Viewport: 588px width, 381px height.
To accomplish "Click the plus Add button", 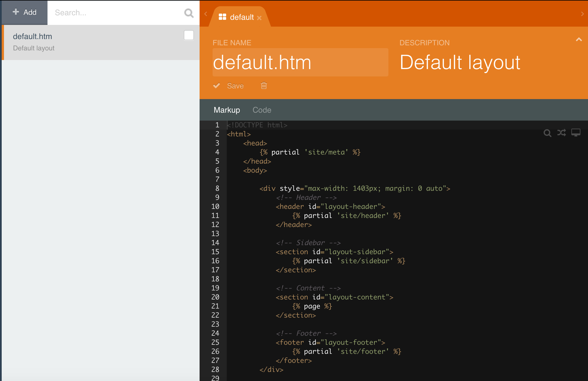I will coord(24,12).
